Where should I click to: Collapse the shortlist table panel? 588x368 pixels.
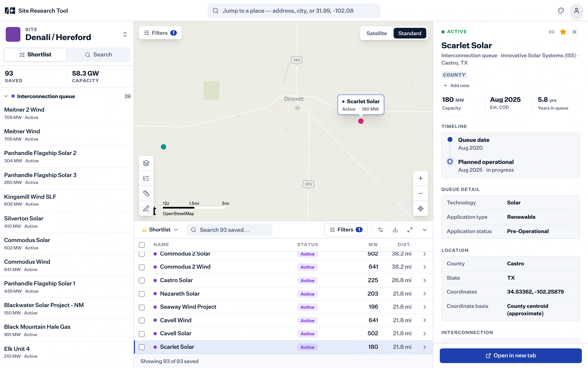click(424, 230)
